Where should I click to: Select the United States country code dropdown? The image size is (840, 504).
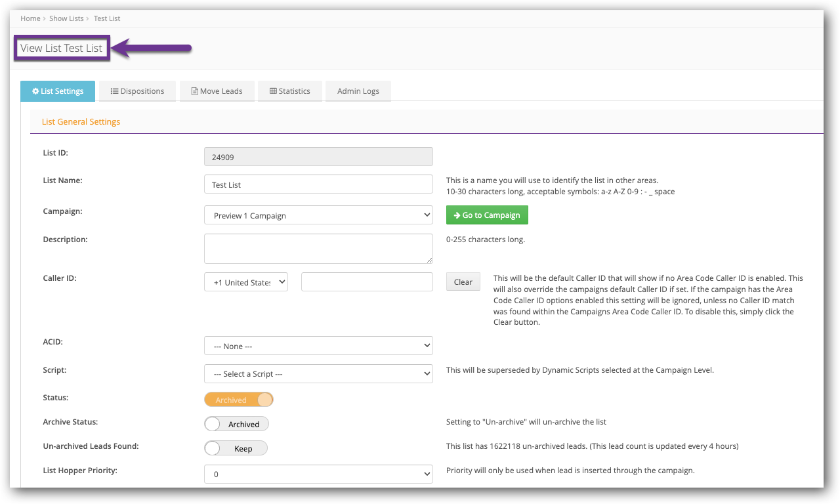coord(245,281)
